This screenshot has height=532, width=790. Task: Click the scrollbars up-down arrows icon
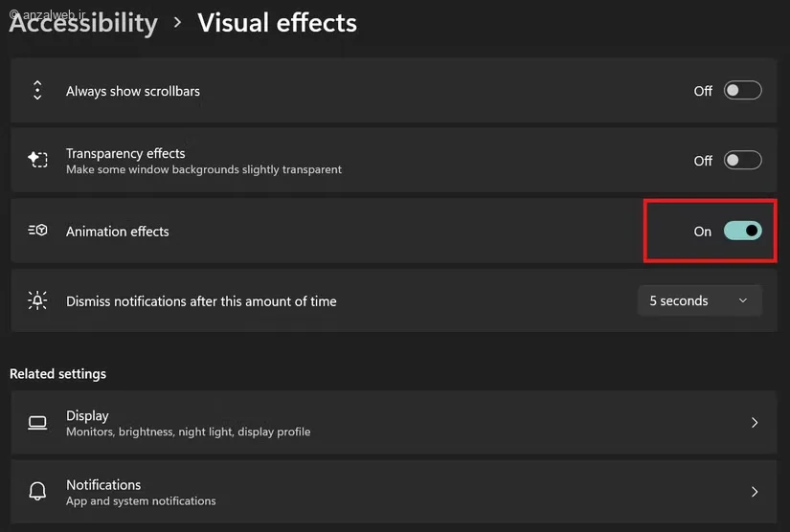click(37, 91)
